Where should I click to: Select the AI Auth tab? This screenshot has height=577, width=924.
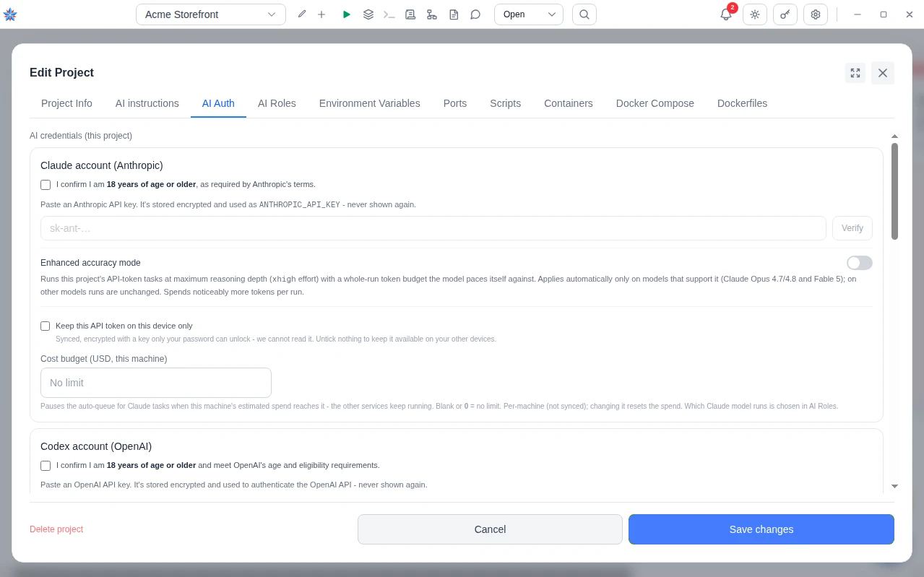click(218, 103)
